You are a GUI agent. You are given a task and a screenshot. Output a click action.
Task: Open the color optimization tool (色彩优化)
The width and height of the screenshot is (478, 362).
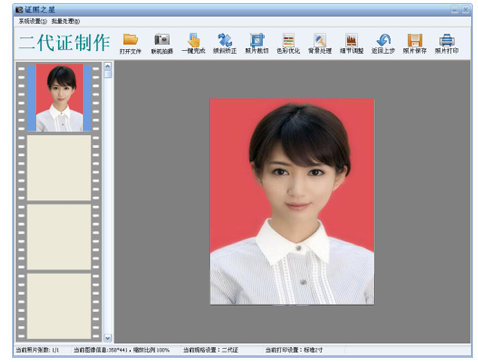[288, 44]
